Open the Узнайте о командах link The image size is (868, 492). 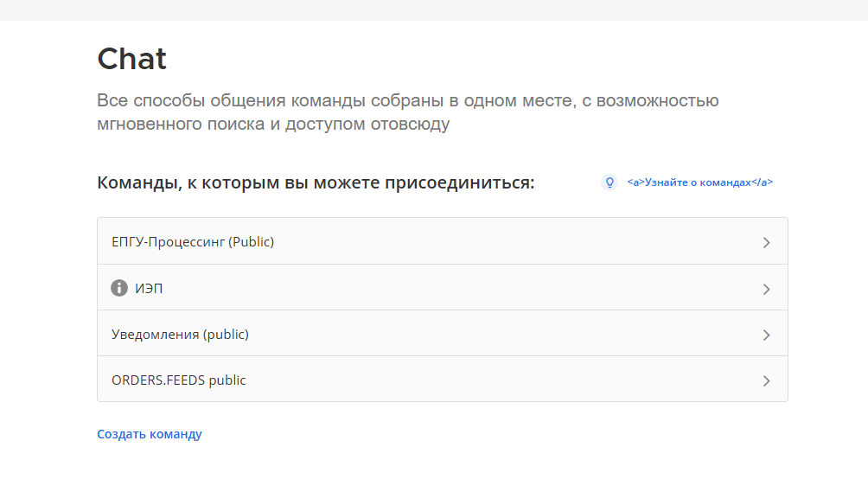coord(699,182)
